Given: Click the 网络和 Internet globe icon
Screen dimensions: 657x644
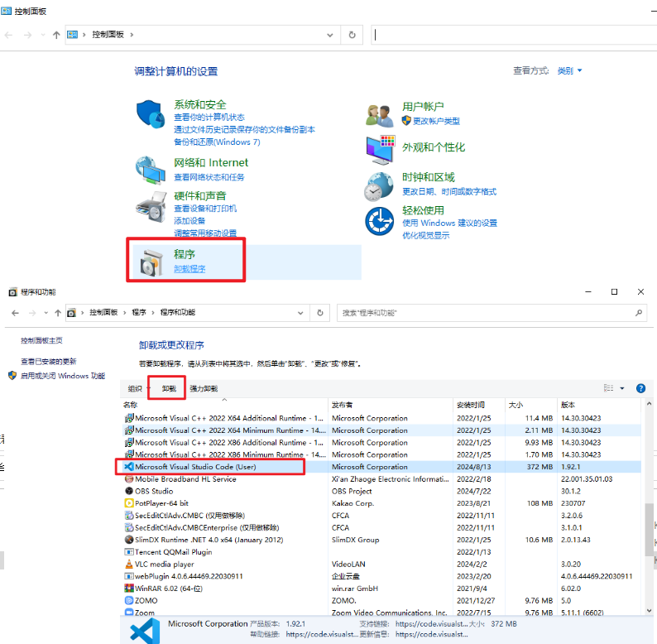Looking at the screenshot, I should tap(150, 169).
